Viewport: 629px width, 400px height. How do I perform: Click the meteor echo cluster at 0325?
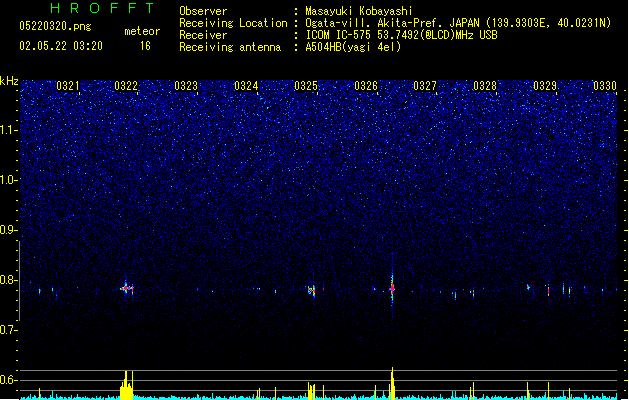[311, 290]
